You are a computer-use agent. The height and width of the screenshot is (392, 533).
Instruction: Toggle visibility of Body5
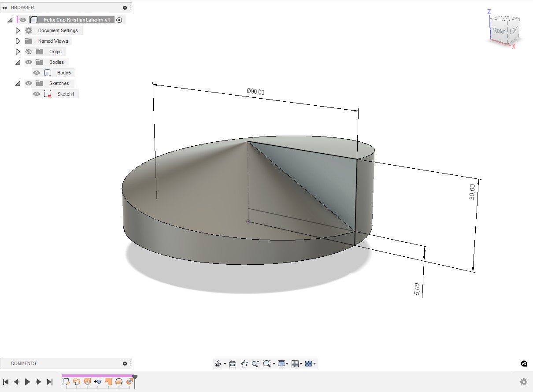(x=37, y=72)
